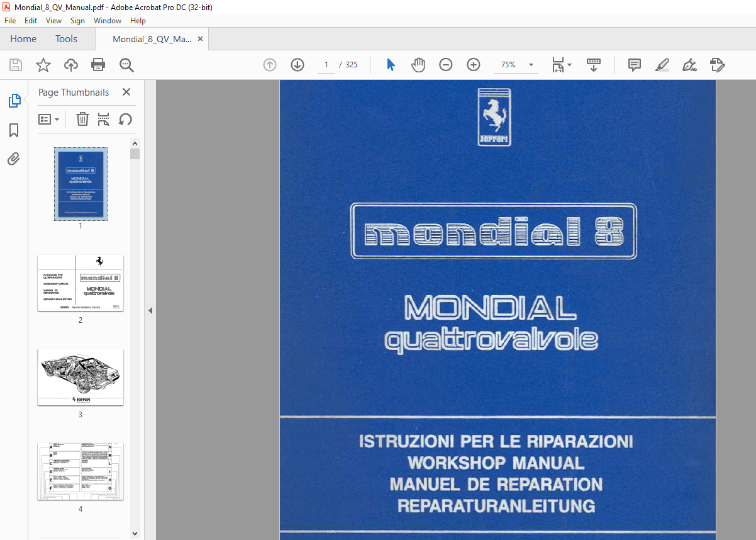This screenshot has width=756, height=540.
Task: Zoom in on the document
Action: [x=473, y=65]
